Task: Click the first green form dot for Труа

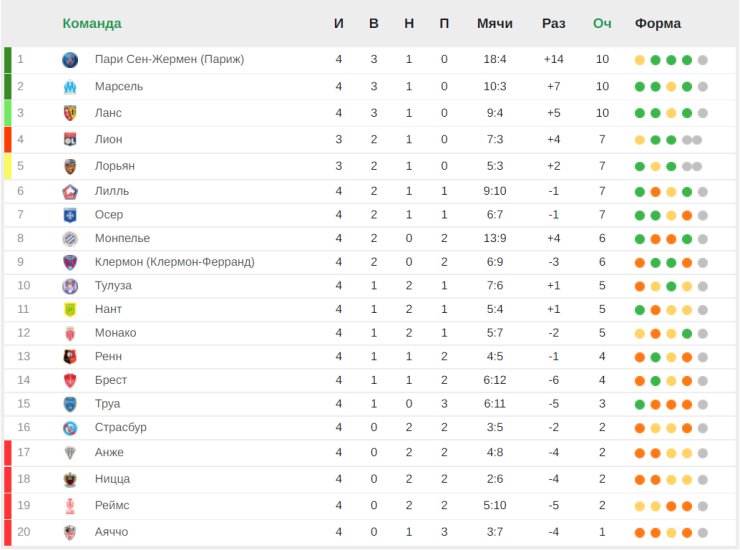Action: (x=640, y=405)
